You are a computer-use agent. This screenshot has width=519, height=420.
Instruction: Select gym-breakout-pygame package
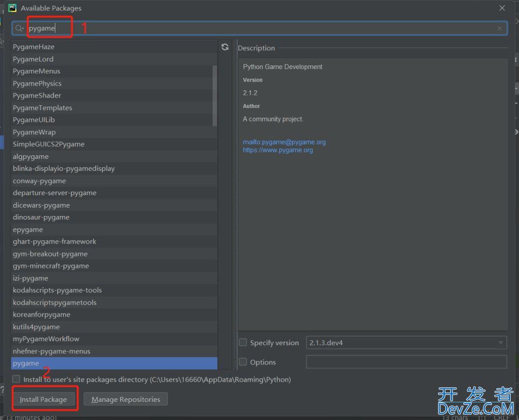[x=114, y=253]
